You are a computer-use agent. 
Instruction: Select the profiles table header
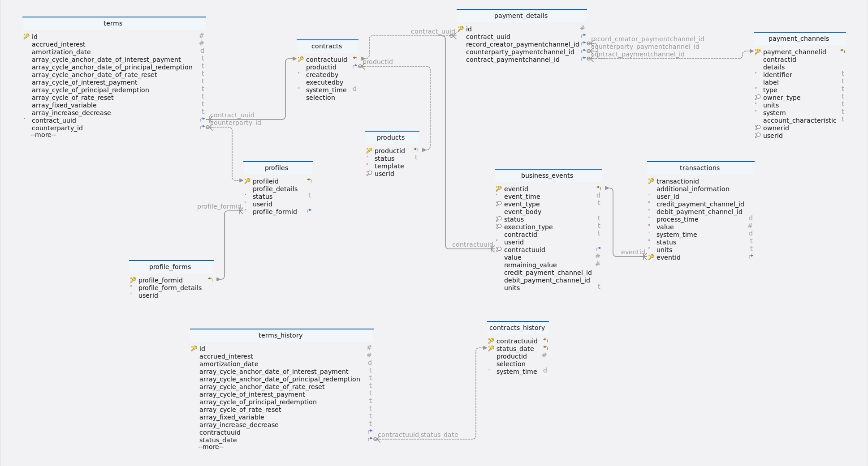pyautogui.click(x=278, y=168)
